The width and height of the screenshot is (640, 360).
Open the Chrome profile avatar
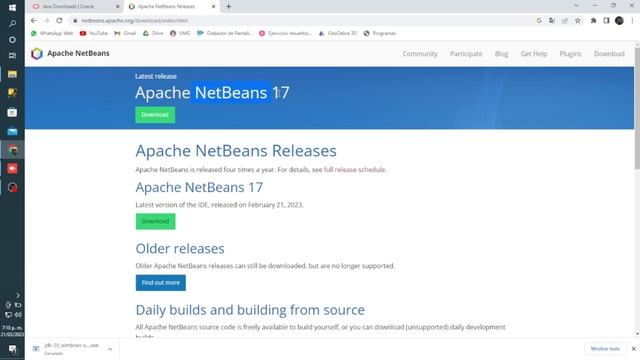pos(619,20)
